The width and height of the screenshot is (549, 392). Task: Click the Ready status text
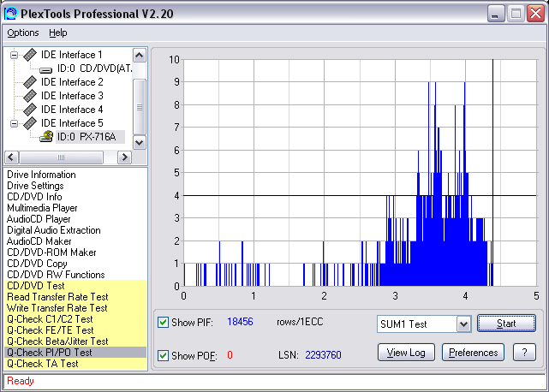click(21, 381)
